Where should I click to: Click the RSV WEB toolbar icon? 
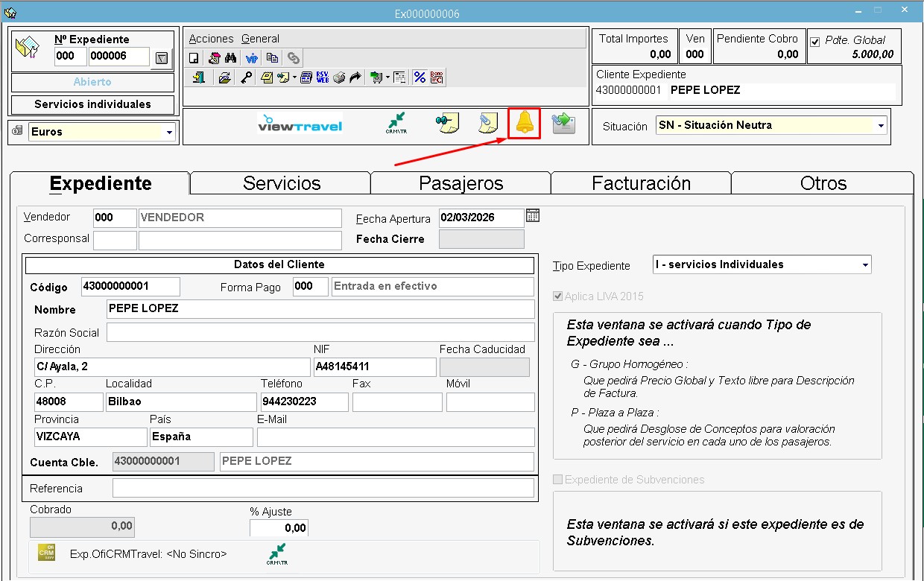pyautogui.click(x=322, y=77)
